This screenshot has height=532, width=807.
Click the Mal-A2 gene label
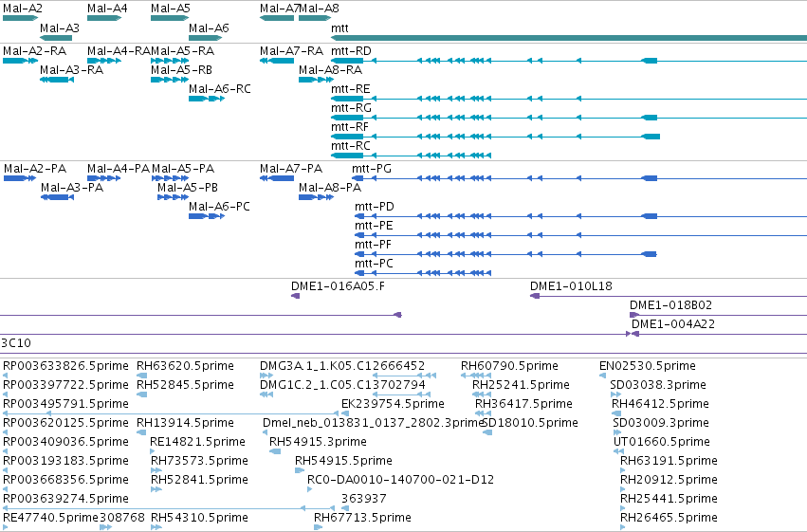point(23,9)
